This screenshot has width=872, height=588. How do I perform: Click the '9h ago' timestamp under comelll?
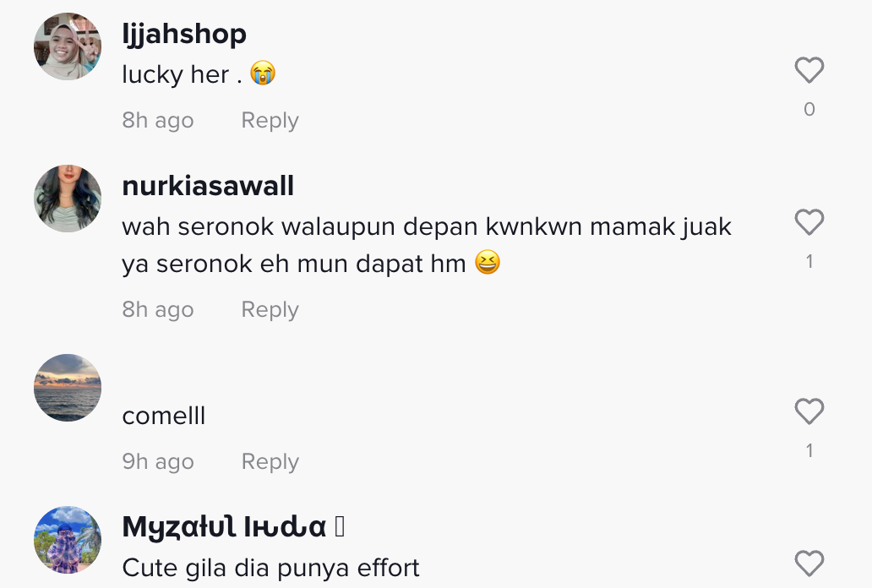(x=158, y=461)
